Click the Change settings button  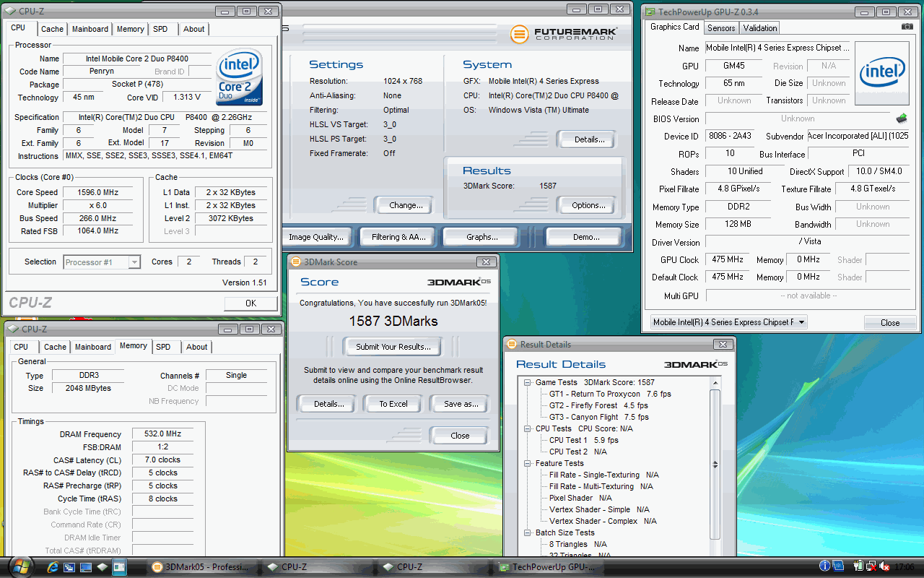point(406,205)
